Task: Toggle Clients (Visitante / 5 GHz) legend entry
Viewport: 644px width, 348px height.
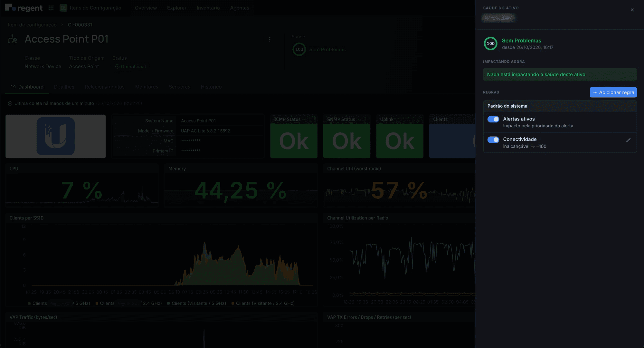Action: point(196,303)
